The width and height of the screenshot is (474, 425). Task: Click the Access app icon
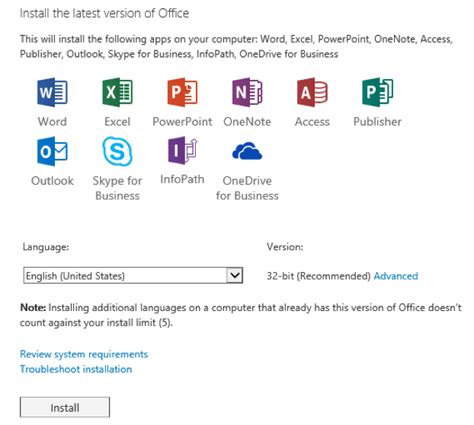312,92
